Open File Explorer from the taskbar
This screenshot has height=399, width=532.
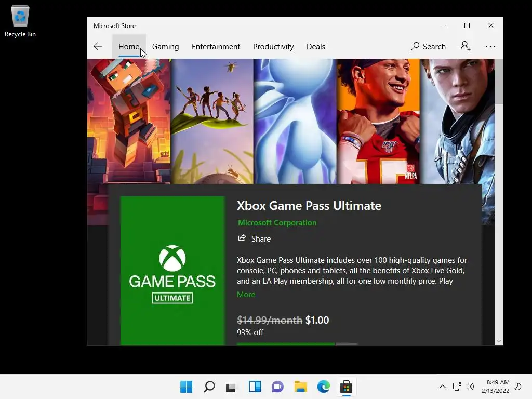301,387
